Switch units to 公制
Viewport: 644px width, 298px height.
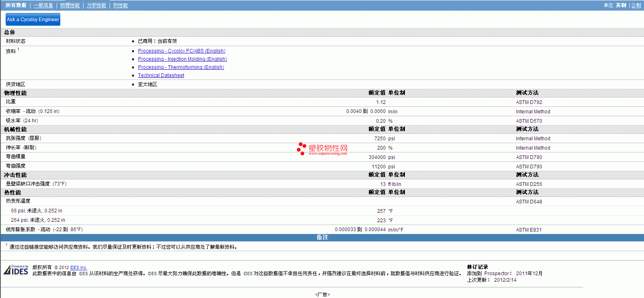coord(636,5)
